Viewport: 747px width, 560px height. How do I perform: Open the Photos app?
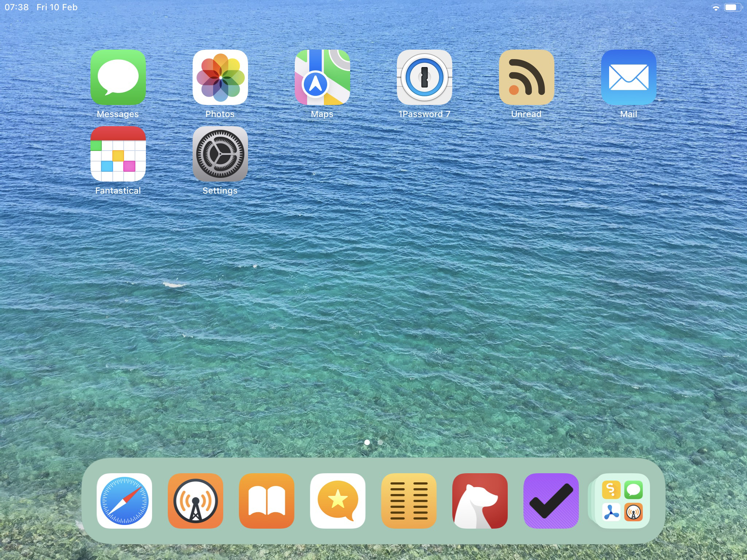pyautogui.click(x=220, y=77)
